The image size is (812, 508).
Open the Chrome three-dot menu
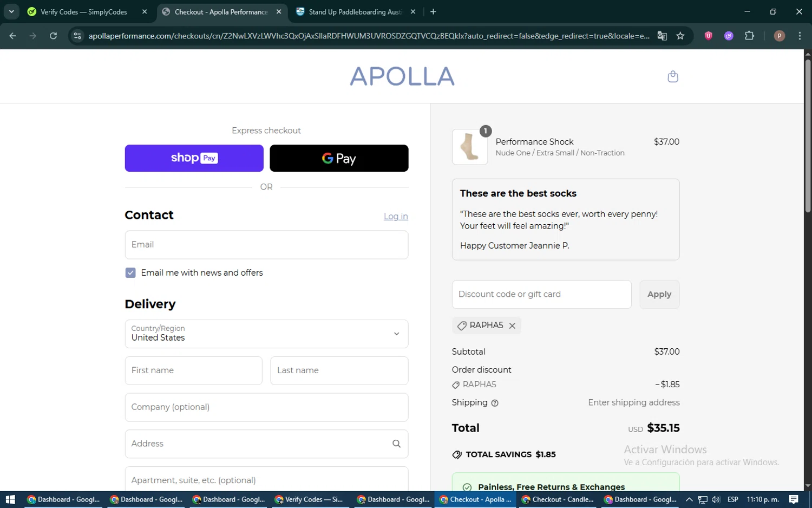[800, 36]
